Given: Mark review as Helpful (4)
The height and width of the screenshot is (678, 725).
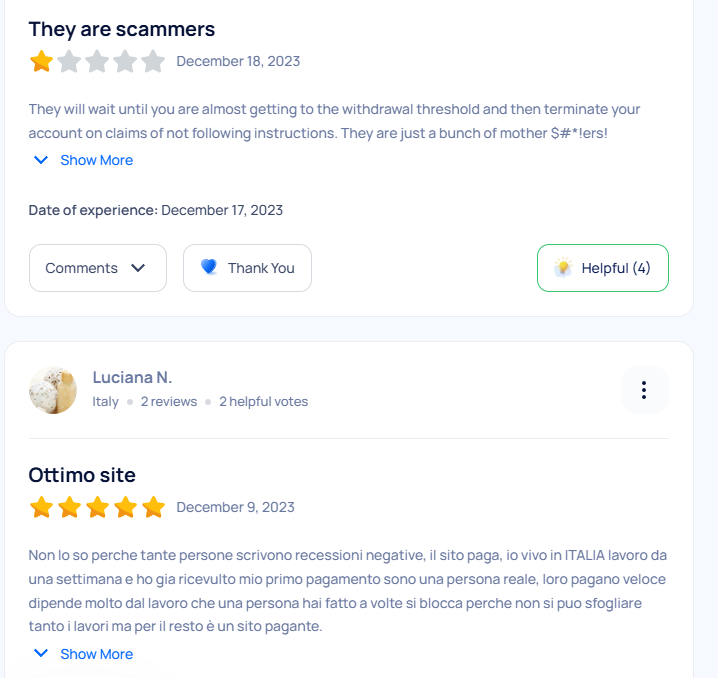Looking at the screenshot, I should coord(603,268).
